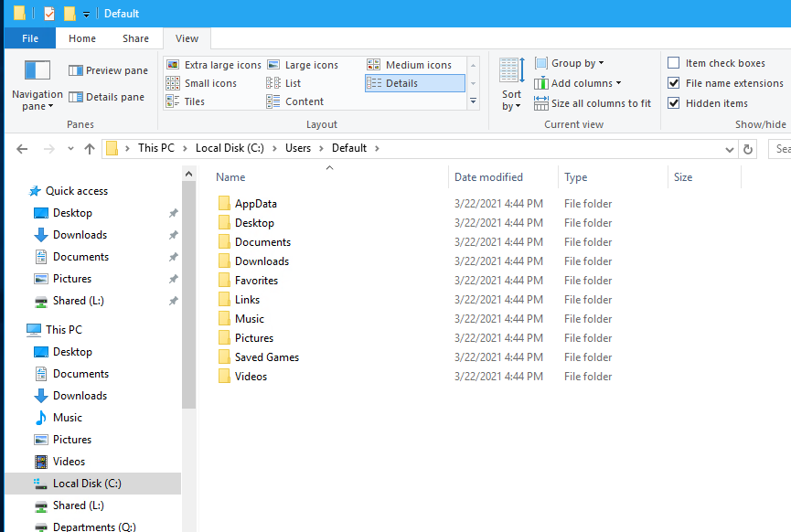
Task: Select the Videos folder in file list
Action: 251,377
